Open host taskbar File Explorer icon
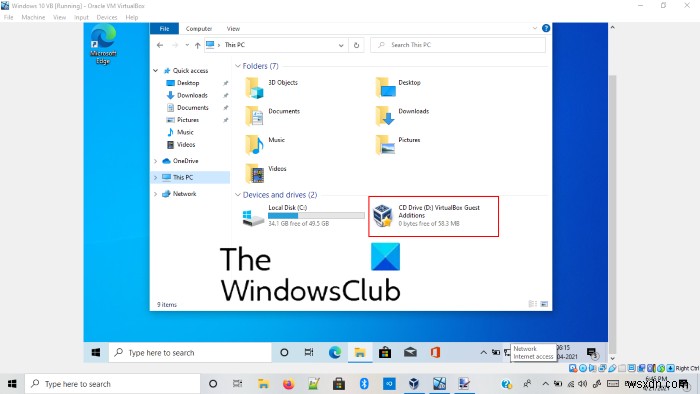The width and height of the screenshot is (700, 394). (263, 384)
